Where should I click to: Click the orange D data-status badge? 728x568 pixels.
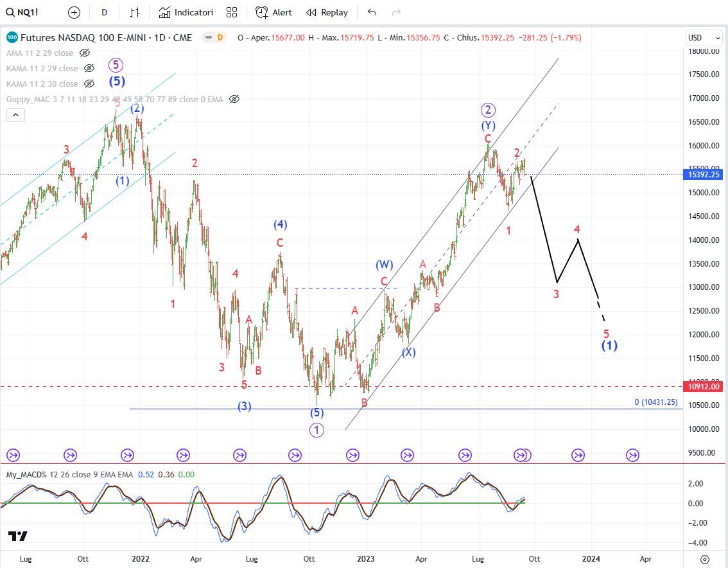220,38
